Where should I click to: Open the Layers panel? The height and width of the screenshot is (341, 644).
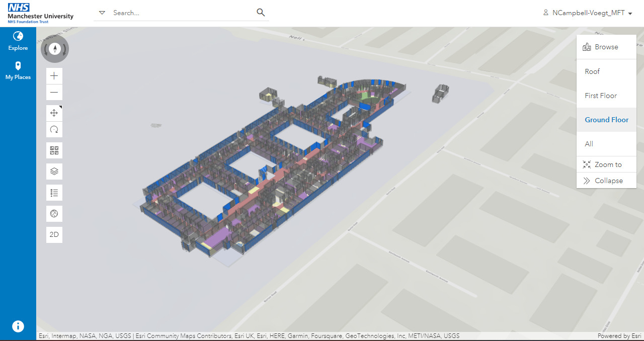[x=54, y=171]
